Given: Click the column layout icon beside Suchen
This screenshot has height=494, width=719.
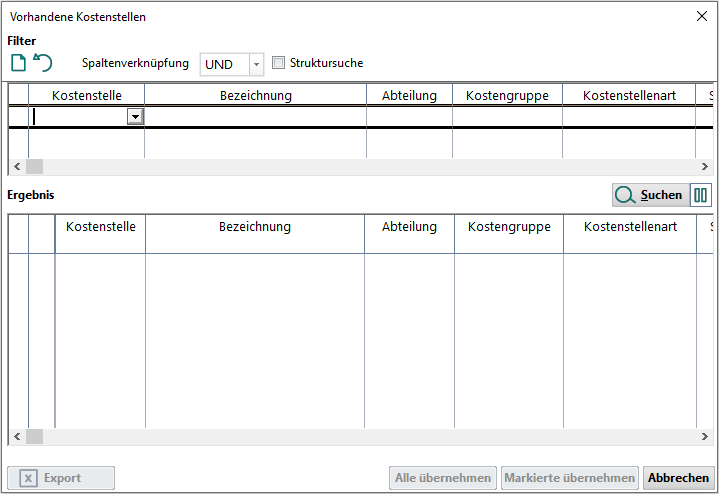Looking at the screenshot, I should coord(701,196).
